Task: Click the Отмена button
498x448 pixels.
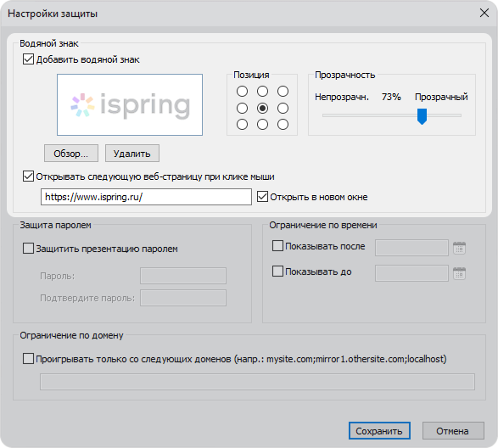Action: click(453, 431)
